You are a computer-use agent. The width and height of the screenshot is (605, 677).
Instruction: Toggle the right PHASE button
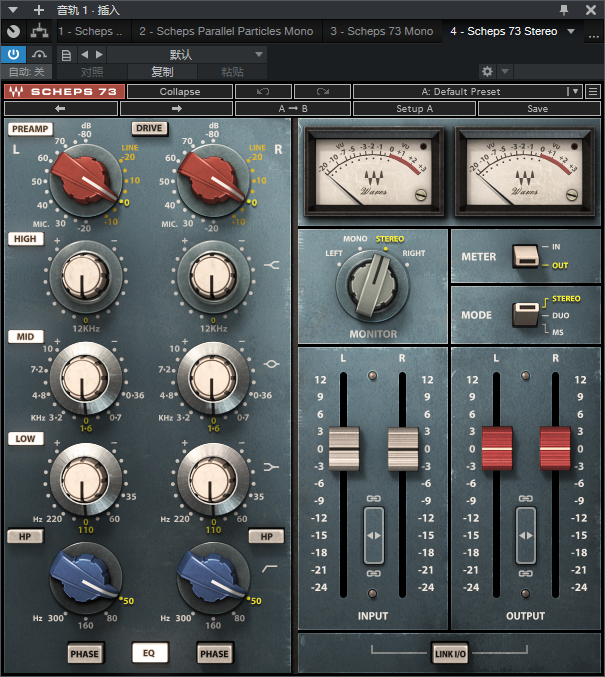coord(214,654)
